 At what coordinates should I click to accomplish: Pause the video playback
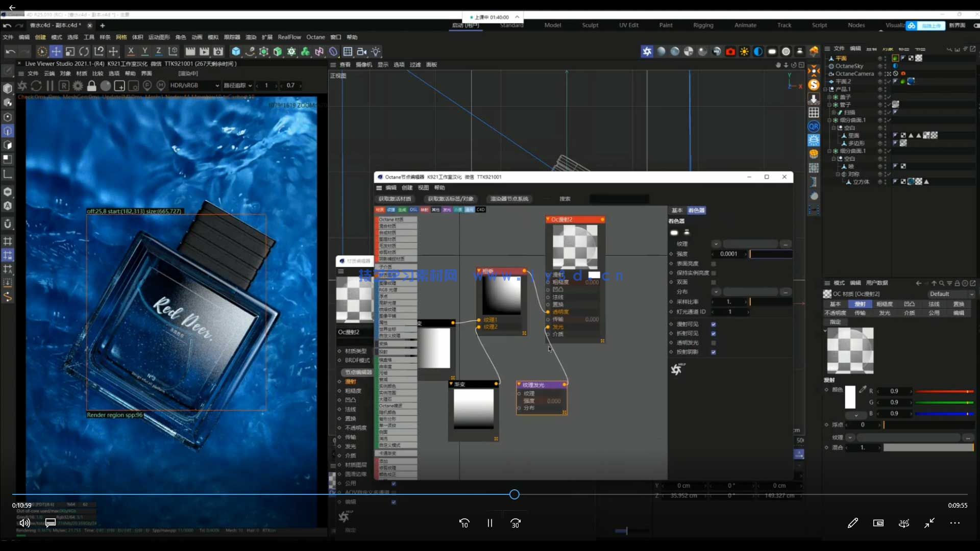(x=489, y=523)
